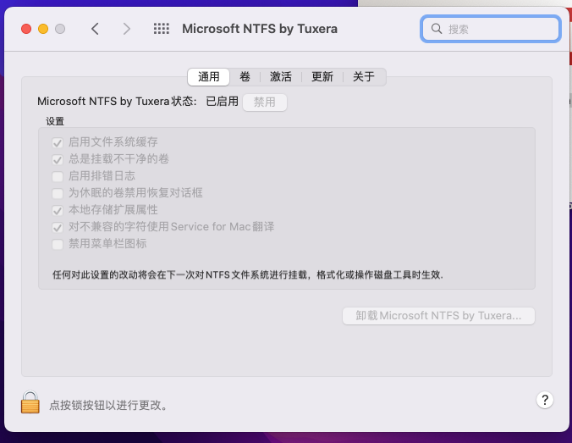Click the 设置 section label
The width and height of the screenshot is (572, 443).
tap(55, 121)
